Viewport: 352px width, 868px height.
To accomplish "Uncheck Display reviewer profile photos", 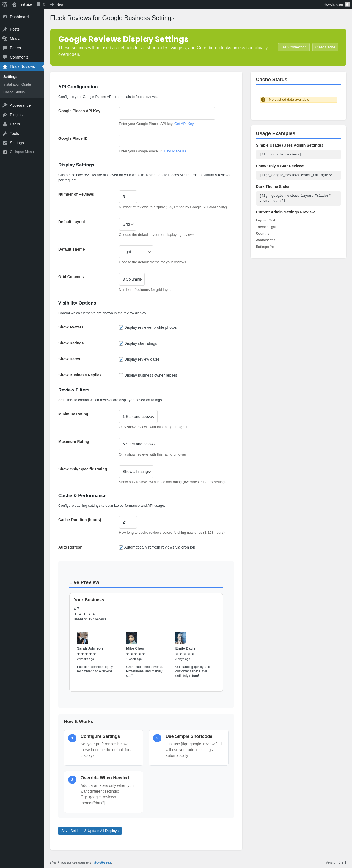I will point(121,327).
